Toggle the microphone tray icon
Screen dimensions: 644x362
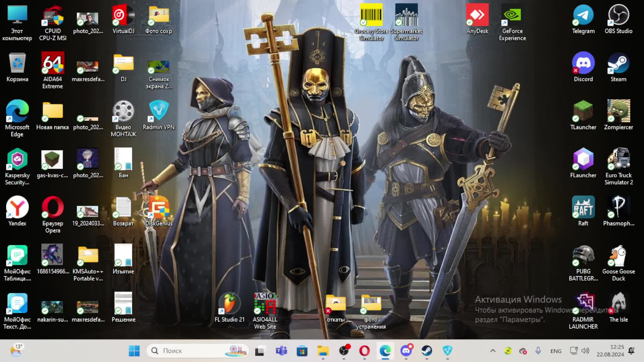click(x=538, y=351)
